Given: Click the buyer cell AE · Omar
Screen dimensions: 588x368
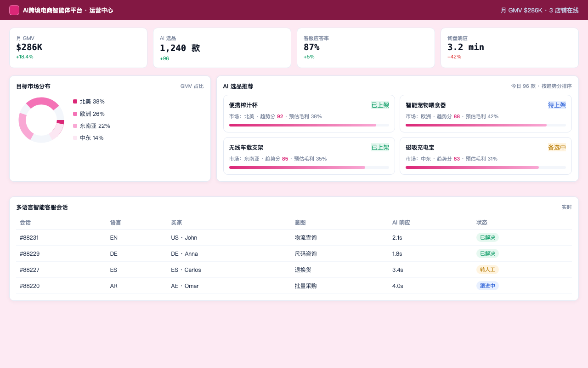Looking at the screenshot, I should pyautogui.click(x=185, y=286).
